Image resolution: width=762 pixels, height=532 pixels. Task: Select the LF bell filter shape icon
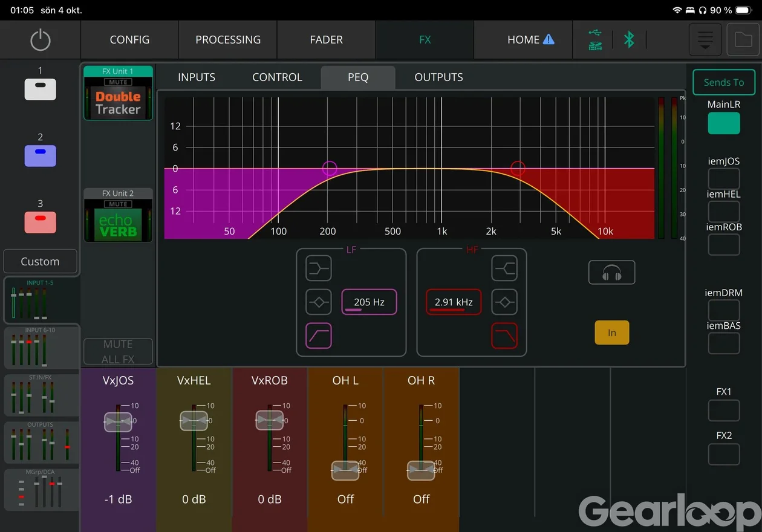(x=318, y=302)
